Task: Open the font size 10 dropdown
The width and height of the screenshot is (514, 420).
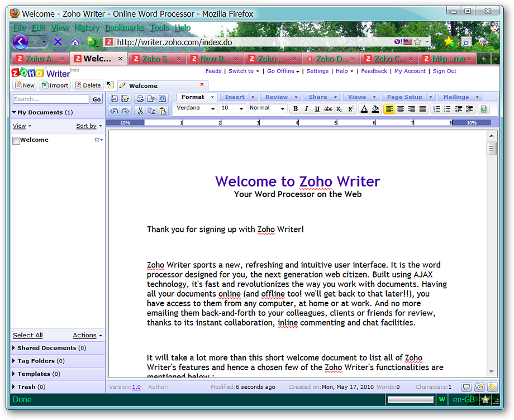Action: [232, 108]
